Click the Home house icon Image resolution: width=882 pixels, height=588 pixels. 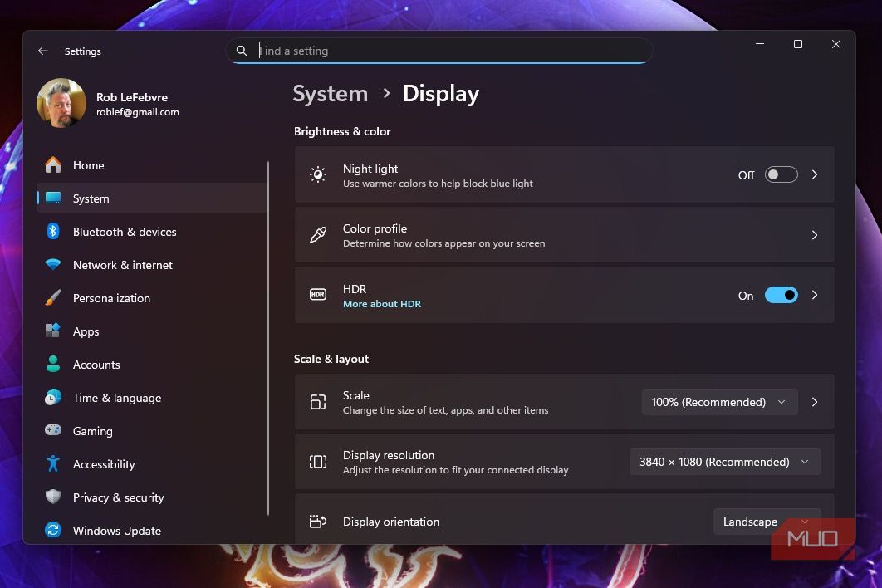coord(53,165)
